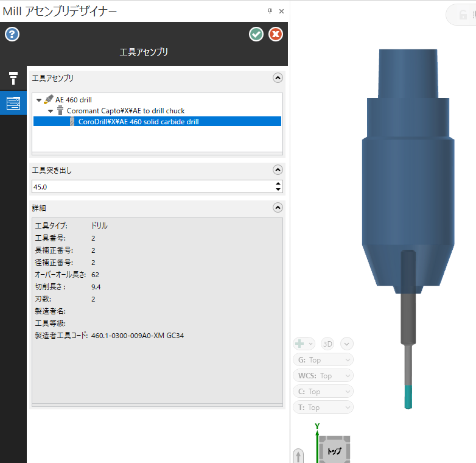Open the blue list details sidebar tab
Image resolution: width=476 pixels, height=463 pixels.
[13, 103]
